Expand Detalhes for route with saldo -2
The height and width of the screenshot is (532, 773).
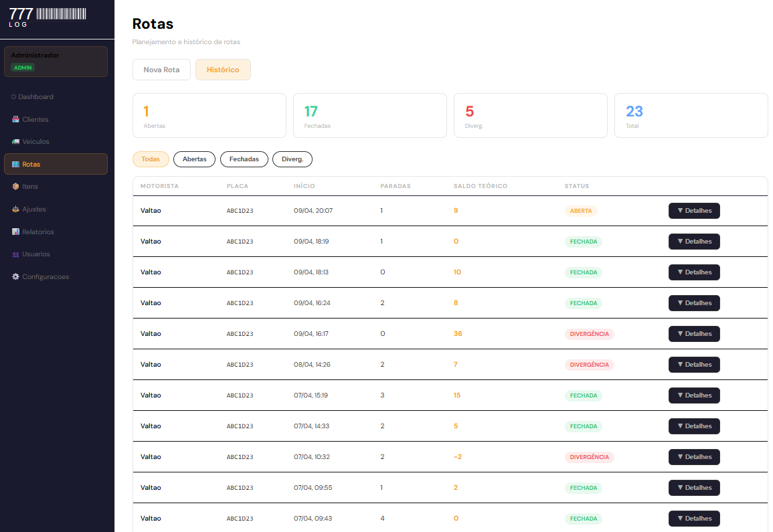tap(693, 457)
